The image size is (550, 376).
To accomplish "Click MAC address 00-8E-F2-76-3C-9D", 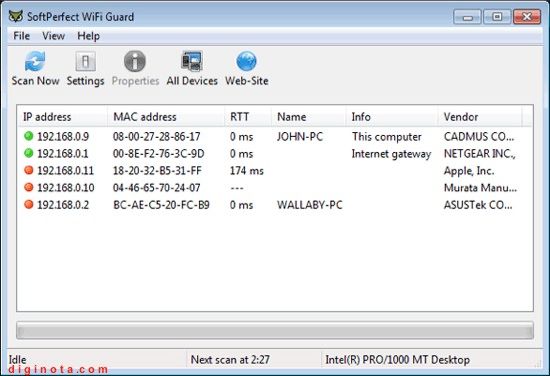I will pos(159,154).
